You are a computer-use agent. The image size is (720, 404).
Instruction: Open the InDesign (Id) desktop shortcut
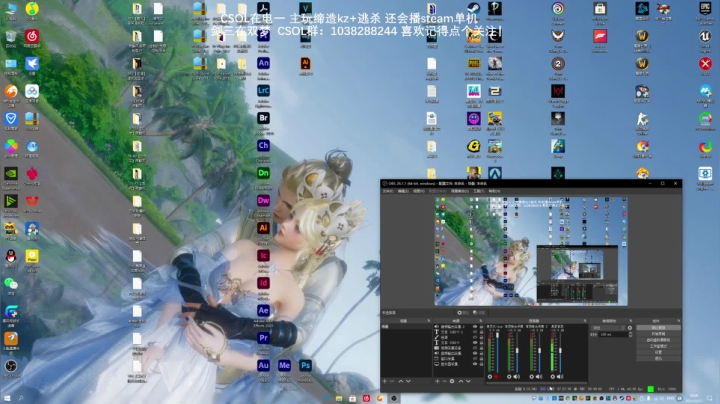tap(263, 283)
